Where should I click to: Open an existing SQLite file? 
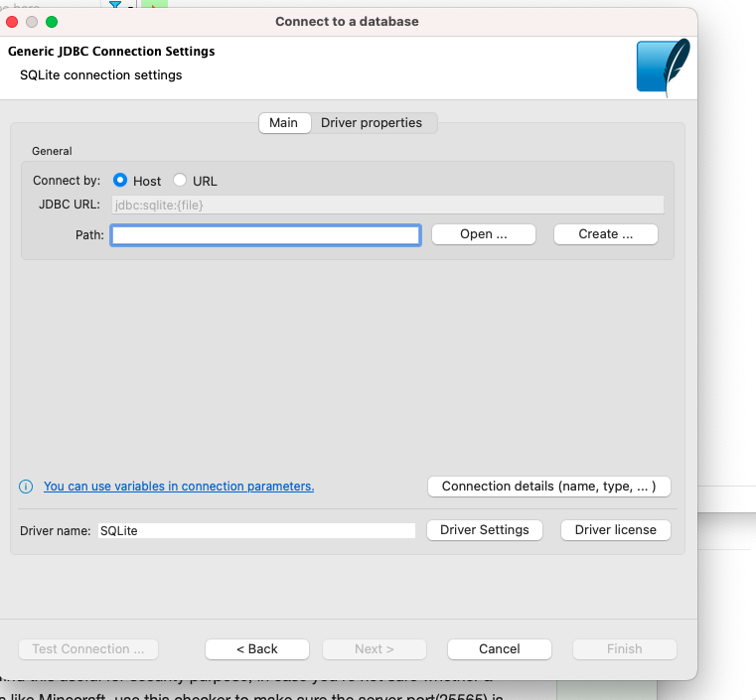[484, 234]
